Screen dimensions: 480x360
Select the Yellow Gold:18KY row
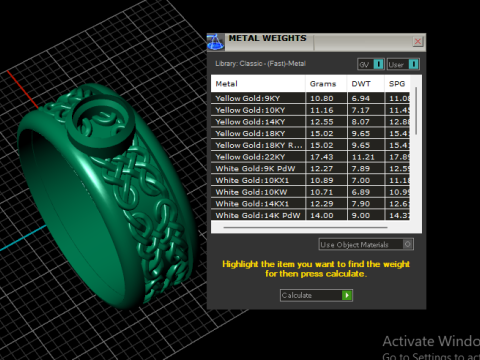click(x=310, y=133)
